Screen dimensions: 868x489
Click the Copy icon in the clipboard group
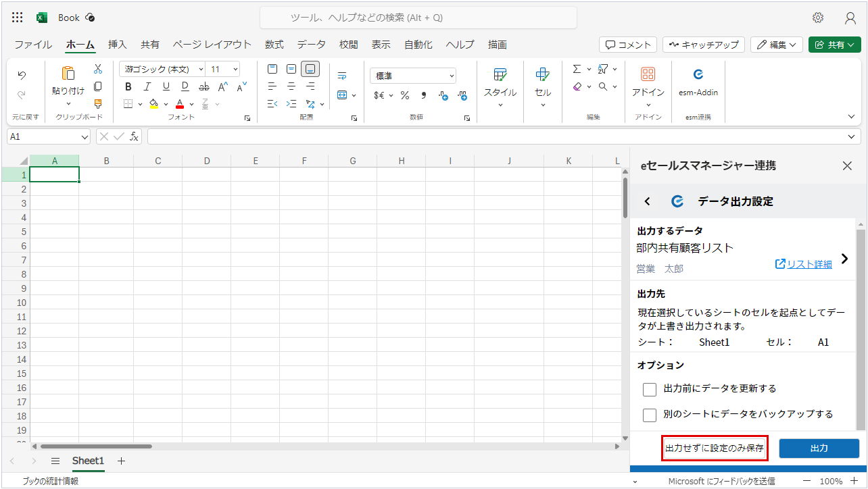pos(98,86)
